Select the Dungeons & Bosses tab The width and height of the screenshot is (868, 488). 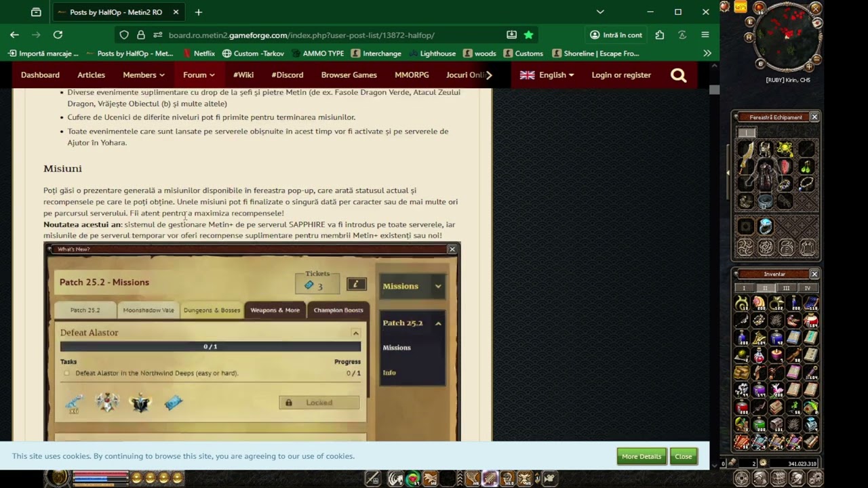pos(212,310)
